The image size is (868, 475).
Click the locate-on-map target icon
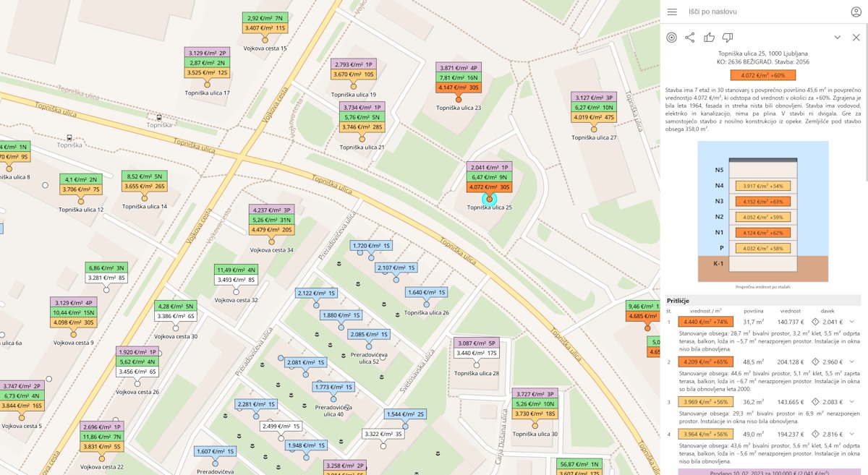[x=671, y=38]
